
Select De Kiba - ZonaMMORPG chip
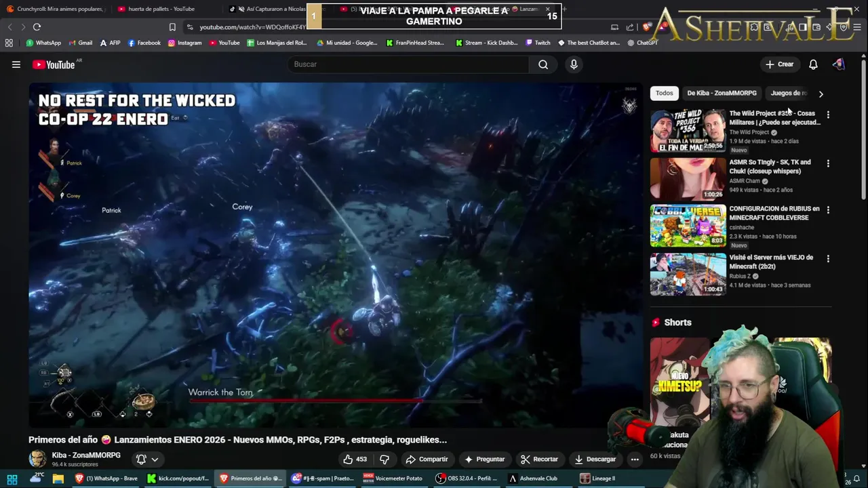tap(722, 93)
